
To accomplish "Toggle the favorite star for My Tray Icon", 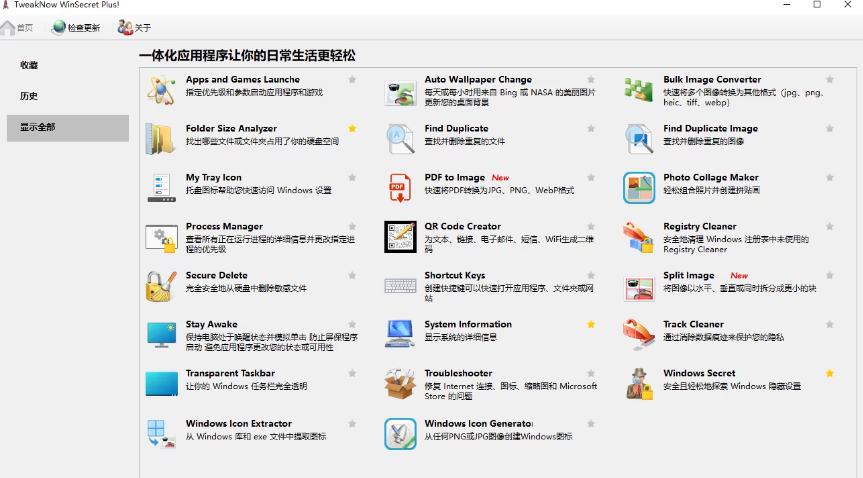I will point(352,177).
